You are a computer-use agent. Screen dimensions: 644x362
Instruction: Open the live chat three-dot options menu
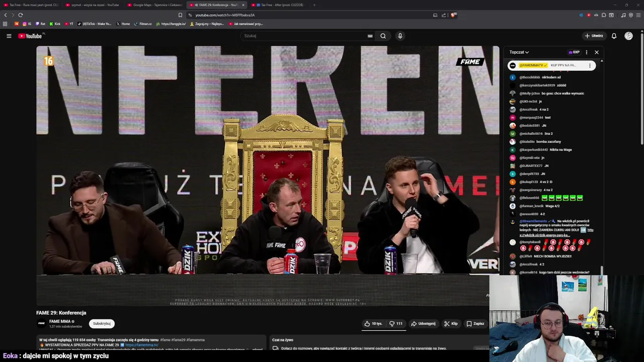coord(586,52)
